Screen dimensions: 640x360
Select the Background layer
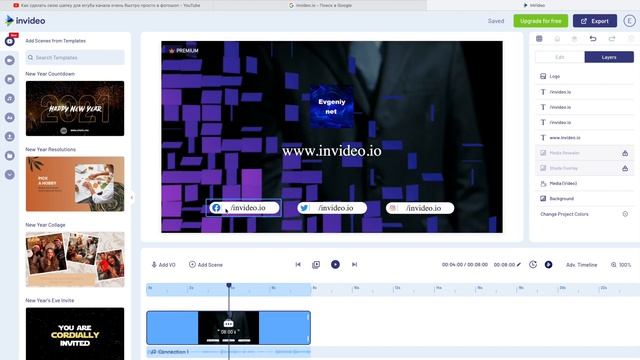tap(584, 198)
